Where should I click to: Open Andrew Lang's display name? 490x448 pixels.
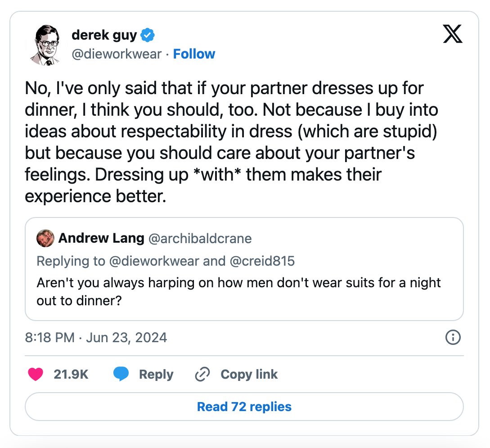(101, 238)
